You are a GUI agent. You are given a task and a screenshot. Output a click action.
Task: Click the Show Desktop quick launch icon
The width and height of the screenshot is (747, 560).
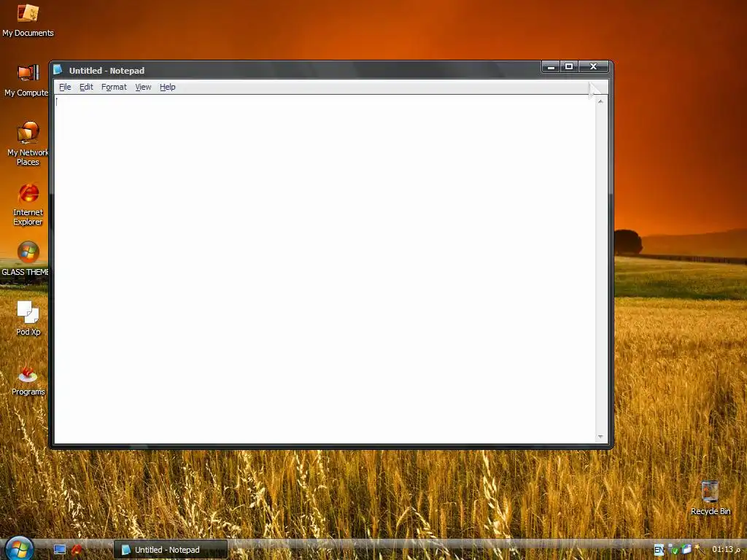pyautogui.click(x=60, y=550)
